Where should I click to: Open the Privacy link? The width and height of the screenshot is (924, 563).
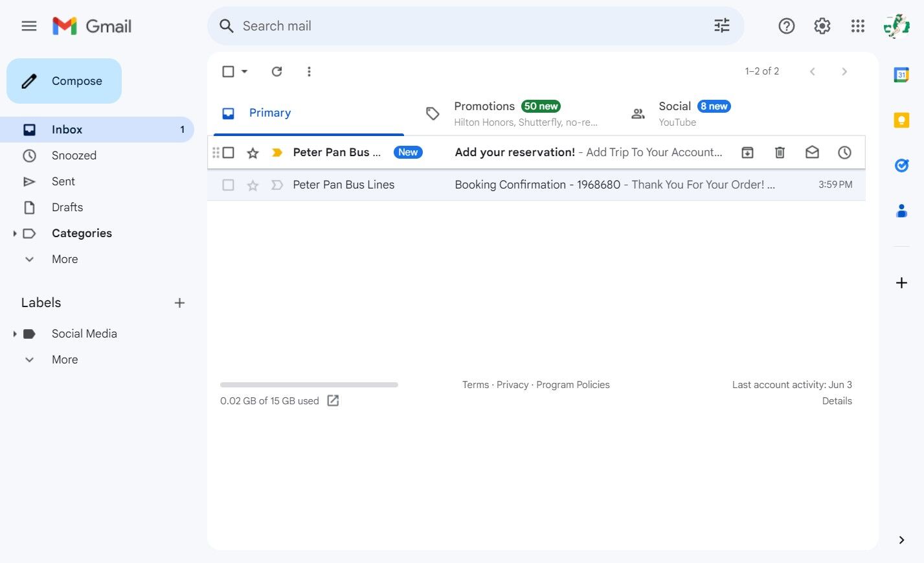[512, 385]
